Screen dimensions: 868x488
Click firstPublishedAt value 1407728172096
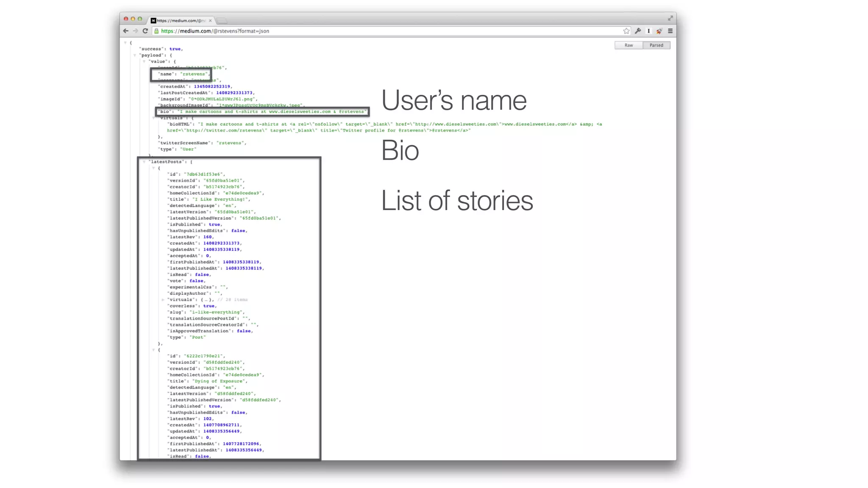[241, 444]
